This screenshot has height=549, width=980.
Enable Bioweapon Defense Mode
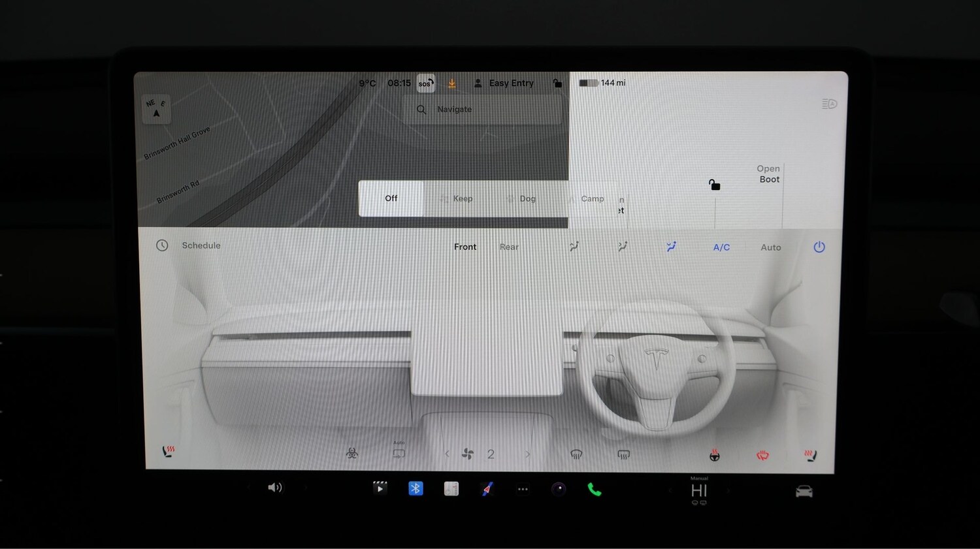(351, 454)
